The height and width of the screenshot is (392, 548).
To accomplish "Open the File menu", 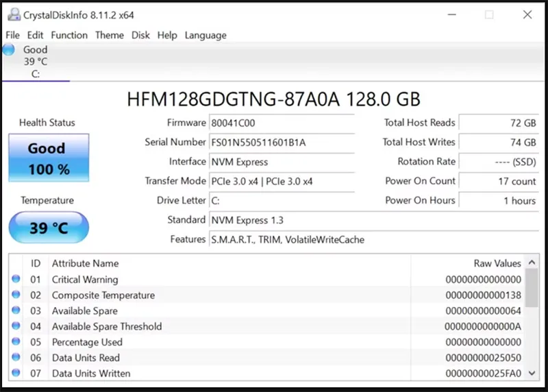I will (x=12, y=36).
